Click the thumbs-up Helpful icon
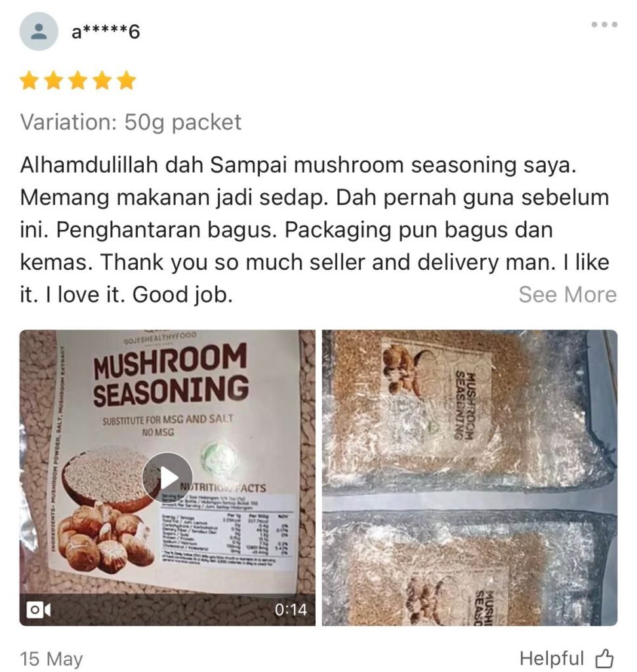The image size is (637, 672). [604, 658]
